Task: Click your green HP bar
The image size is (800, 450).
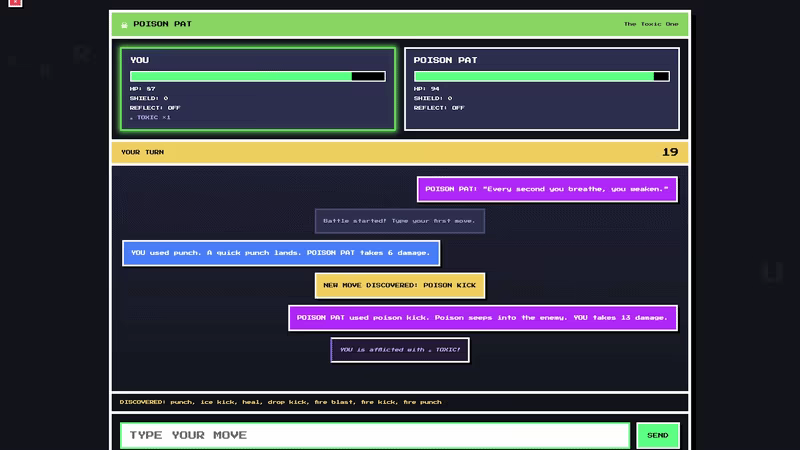Action: tap(258, 77)
